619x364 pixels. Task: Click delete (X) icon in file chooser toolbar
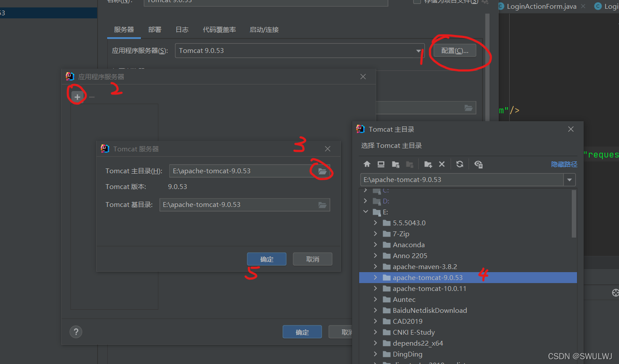coord(442,164)
